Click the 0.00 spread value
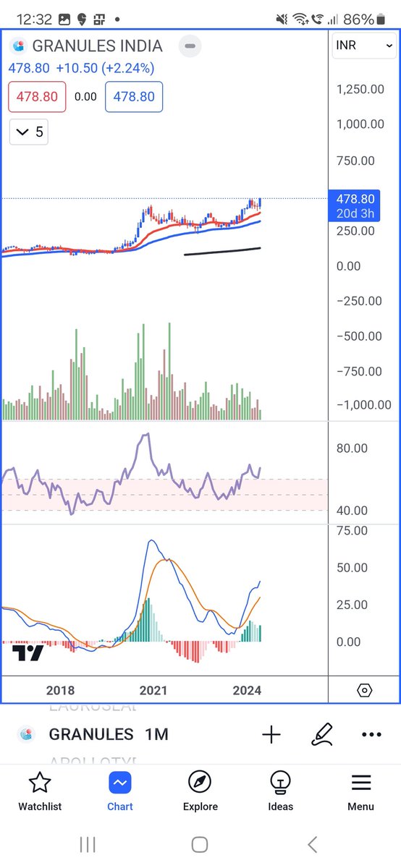The image size is (401, 868). point(85,96)
